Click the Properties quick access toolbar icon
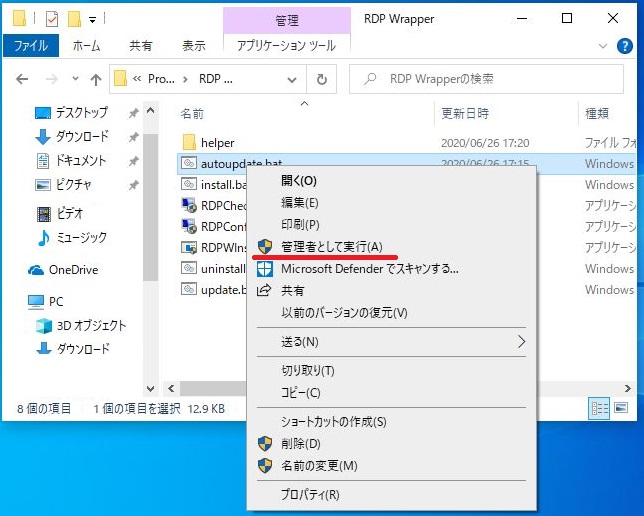 [x=52, y=19]
